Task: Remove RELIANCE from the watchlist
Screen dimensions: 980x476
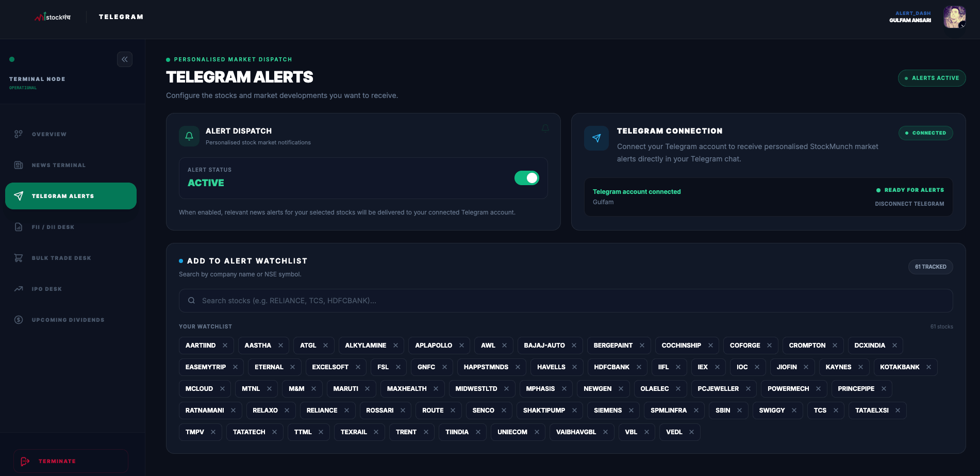Action: (x=346, y=411)
